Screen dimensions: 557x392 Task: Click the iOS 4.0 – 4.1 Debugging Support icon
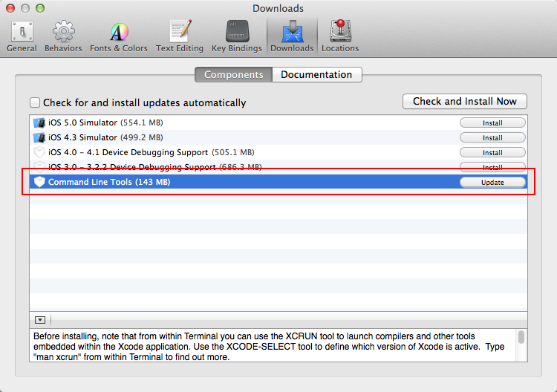point(39,152)
